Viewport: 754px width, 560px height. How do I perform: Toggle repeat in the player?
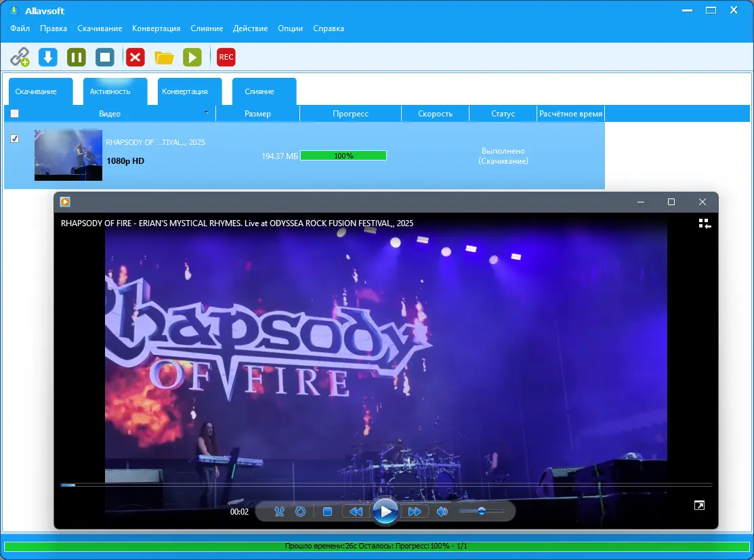pyautogui.click(x=301, y=511)
